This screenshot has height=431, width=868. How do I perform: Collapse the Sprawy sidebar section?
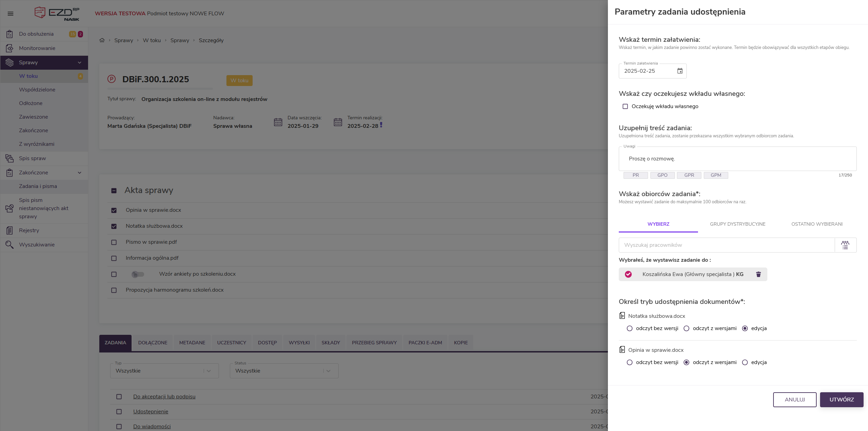coord(80,63)
